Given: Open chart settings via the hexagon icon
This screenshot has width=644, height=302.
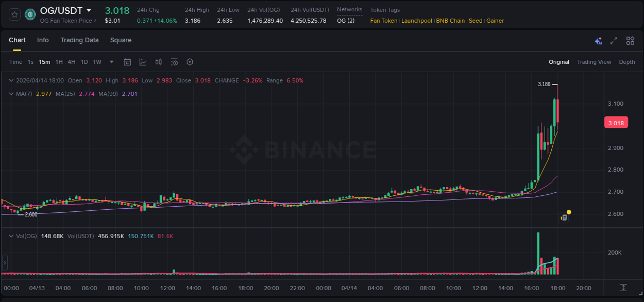Looking at the screenshot, I should pyautogui.click(x=190, y=62).
